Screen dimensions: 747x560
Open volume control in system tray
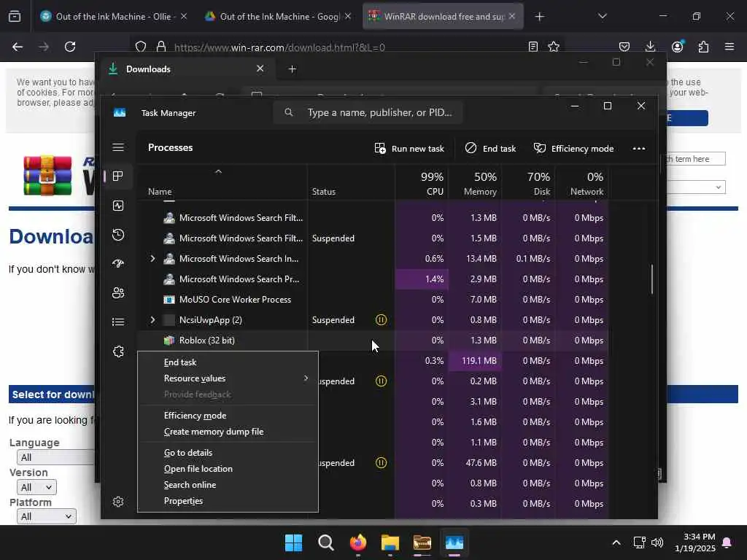click(657, 542)
